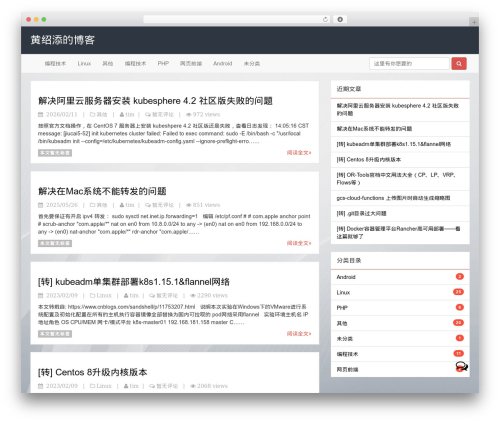Open .git目录过大问题 entry in recent posts
Image resolution: width=500 pixels, height=423 pixels.
[x=361, y=213]
